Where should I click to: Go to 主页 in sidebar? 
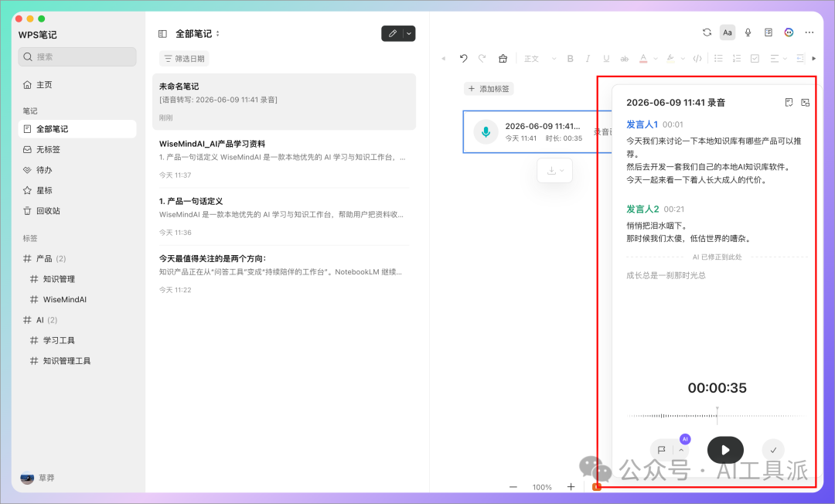pyautogui.click(x=77, y=84)
